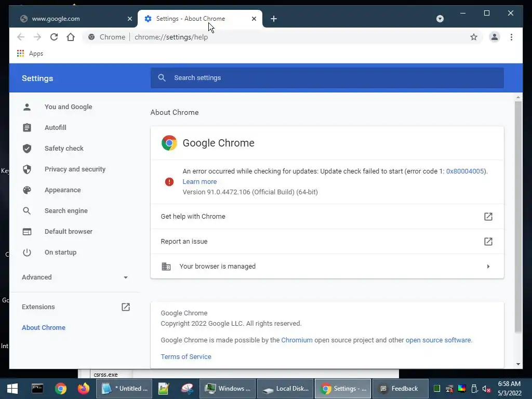Switch to the Untitled notepad taskbar item
Screen dimensions: 532x399
tap(124, 389)
